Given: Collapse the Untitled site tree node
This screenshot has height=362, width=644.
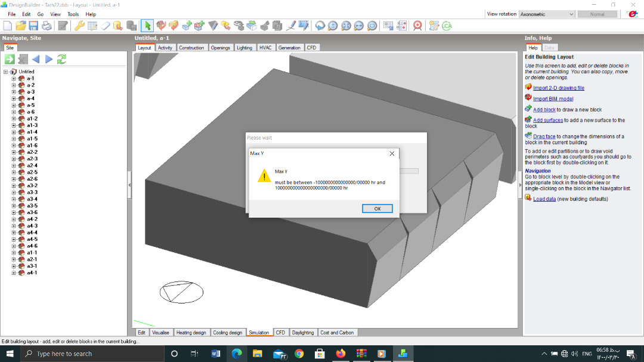Looking at the screenshot, I should click(6, 72).
